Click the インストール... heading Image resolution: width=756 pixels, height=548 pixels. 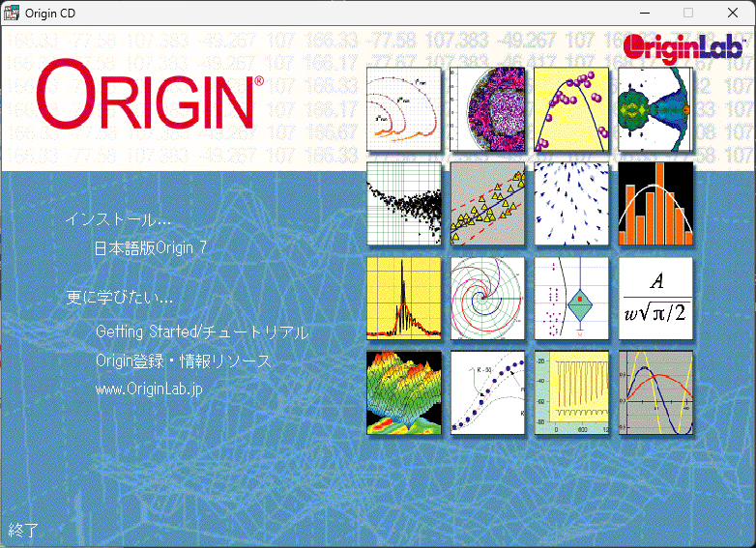point(118,219)
